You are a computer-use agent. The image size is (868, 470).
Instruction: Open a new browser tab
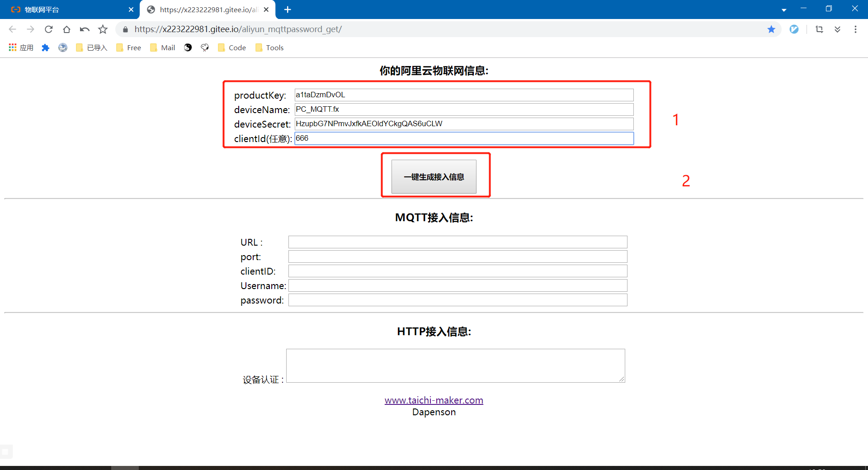click(x=288, y=9)
